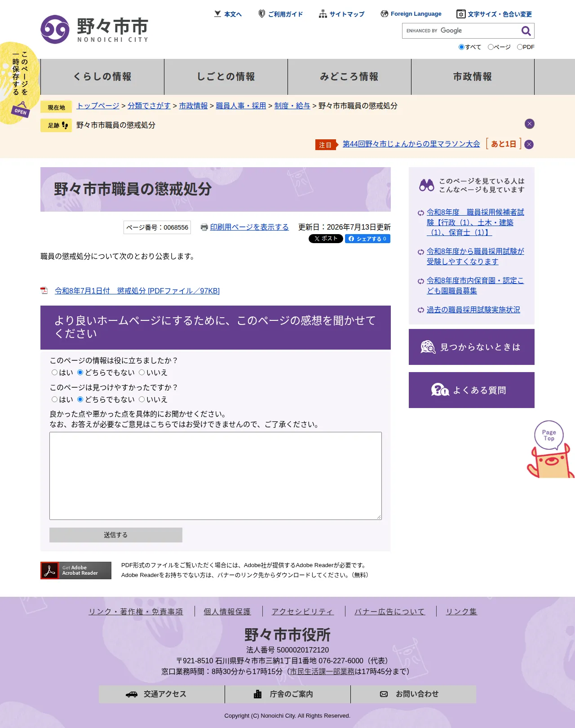Open 個人情報保護 footer link
Screen dimensions: 575x728
[227, 612]
